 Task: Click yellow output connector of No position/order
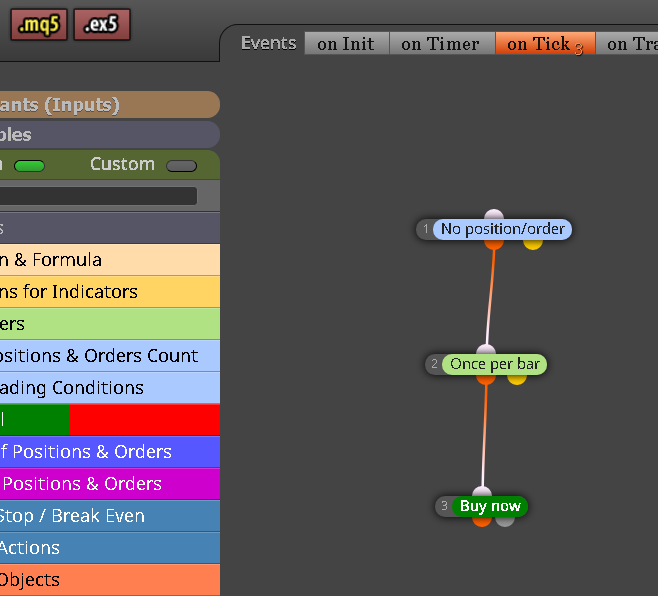click(533, 244)
